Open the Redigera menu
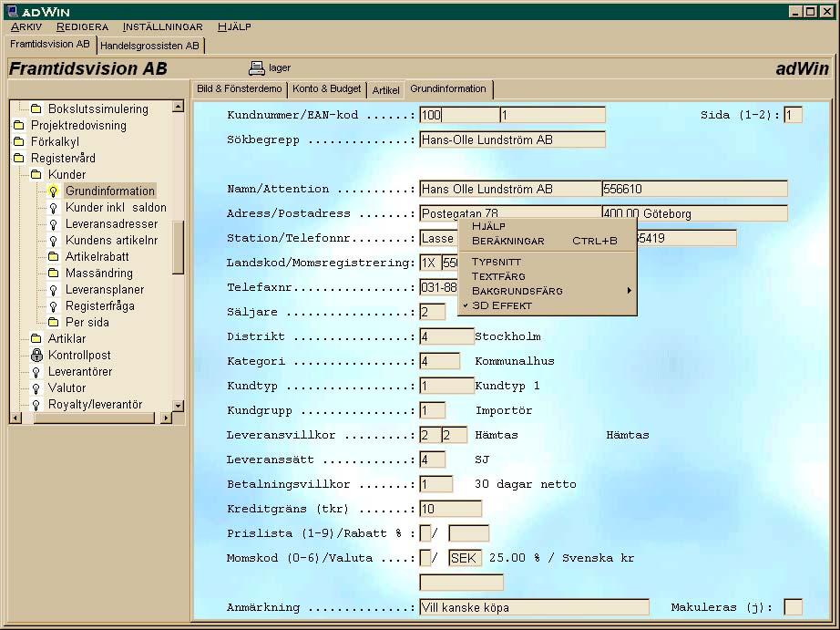840x630 pixels. (82, 26)
